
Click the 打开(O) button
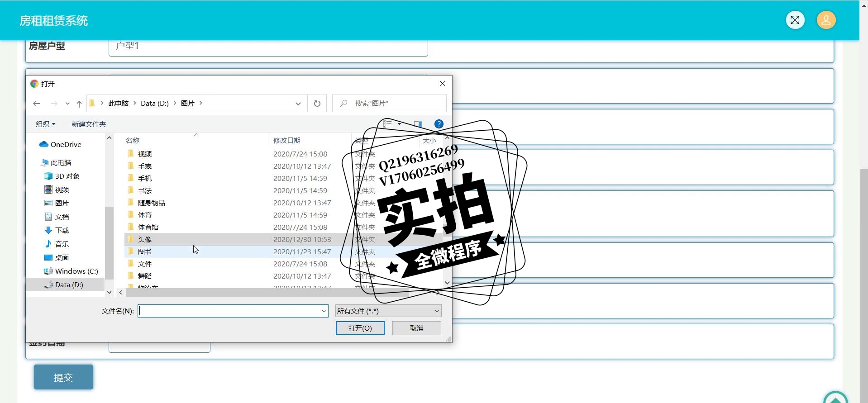pyautogui.click(x=360, y=328)
